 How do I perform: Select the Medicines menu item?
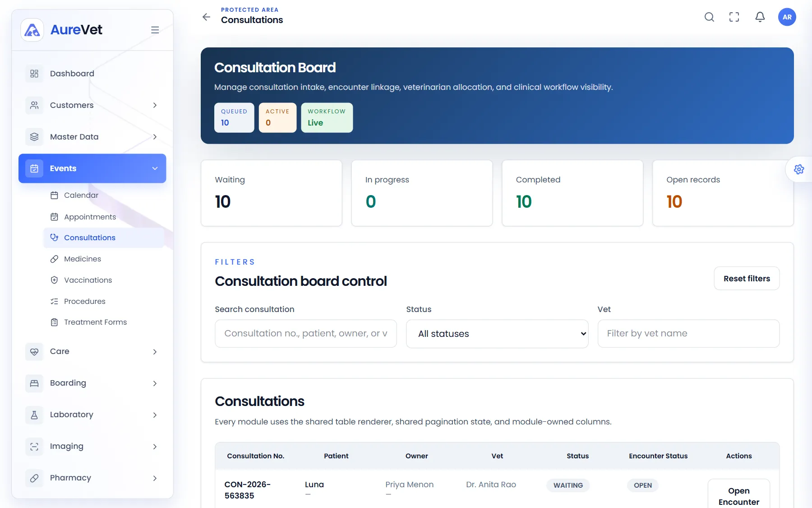coord(104,259)
